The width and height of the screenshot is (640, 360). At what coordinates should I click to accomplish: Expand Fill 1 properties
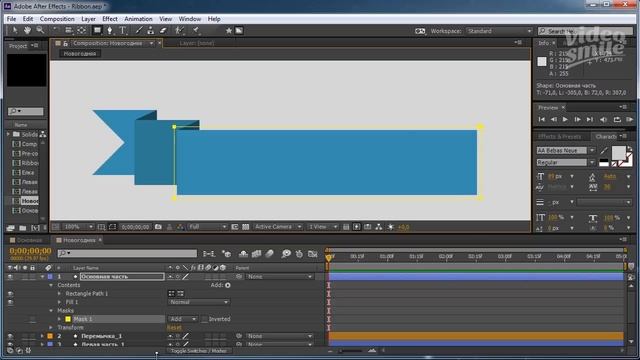tap(60, 302)
